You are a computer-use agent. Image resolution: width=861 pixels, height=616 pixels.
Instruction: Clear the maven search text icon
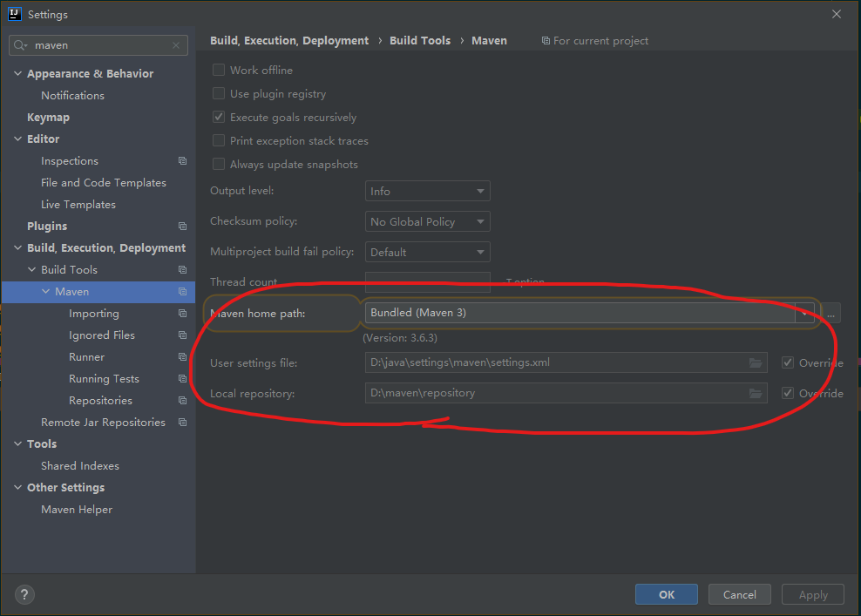coord(176,45)
